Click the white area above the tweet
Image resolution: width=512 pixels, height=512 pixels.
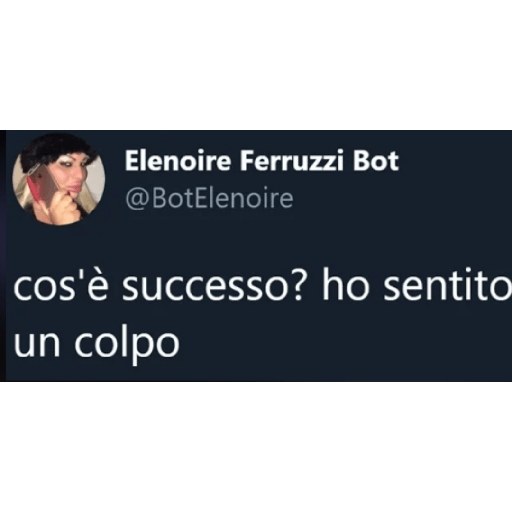(256, 65)
